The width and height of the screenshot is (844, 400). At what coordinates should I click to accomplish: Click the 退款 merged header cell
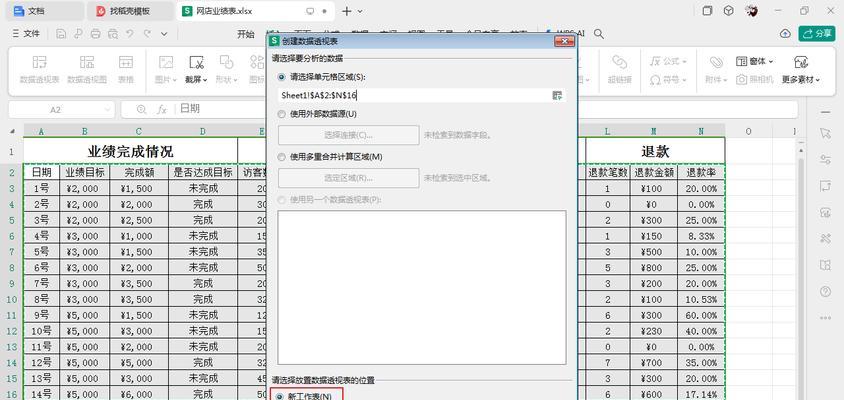[x=655, y=151]
